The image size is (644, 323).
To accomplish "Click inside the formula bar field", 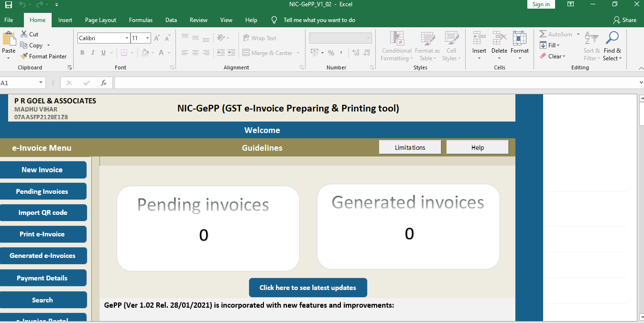I will (x=373, y=83).
